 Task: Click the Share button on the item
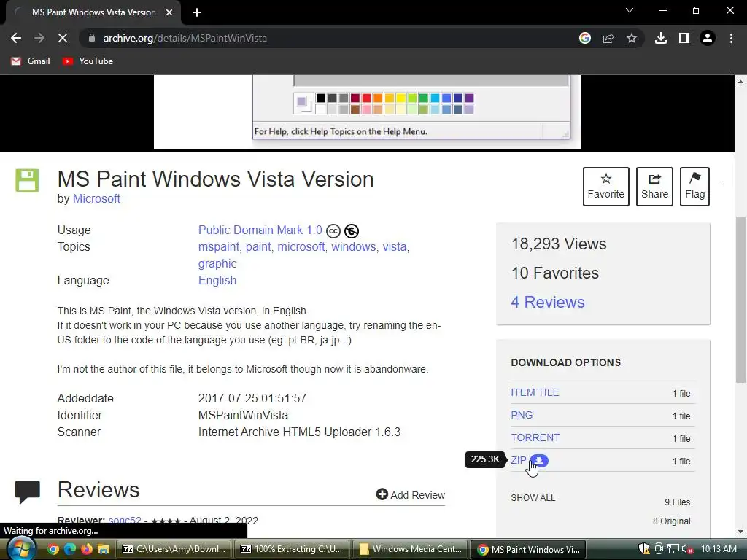pos(654,187)
